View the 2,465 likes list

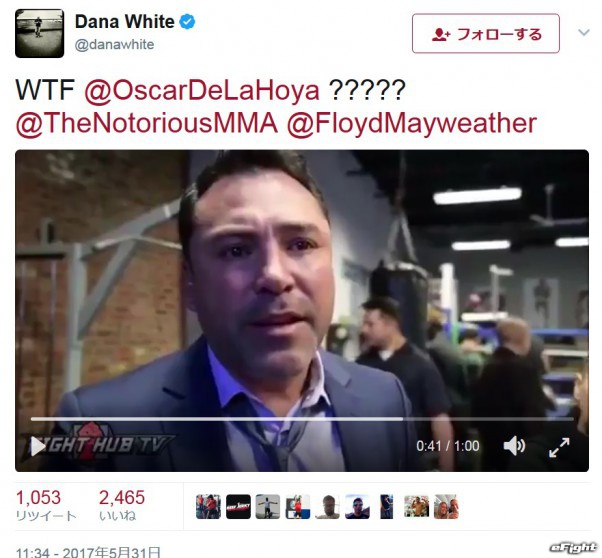(x=122, y=505)
